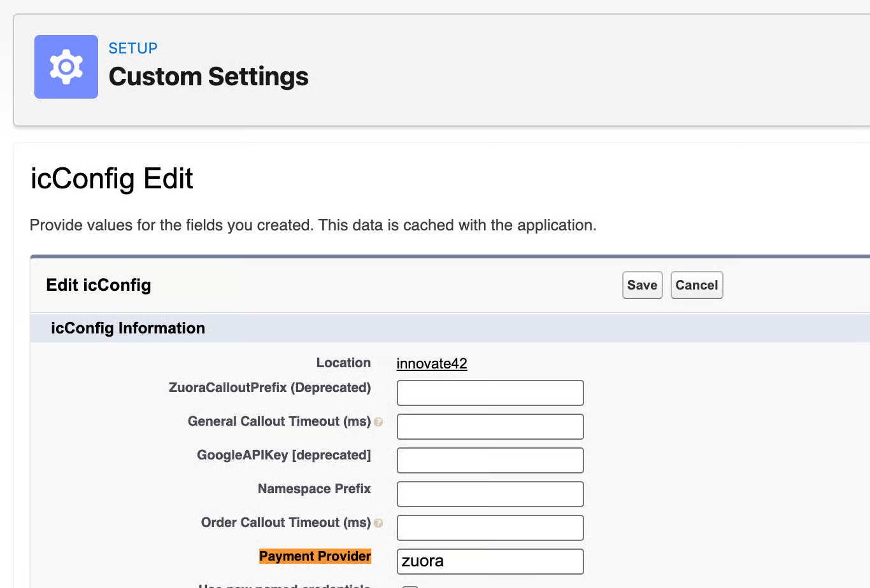Click the Namespace Prefix label
This screenshot has width=870, height=588.
[315, 489]
